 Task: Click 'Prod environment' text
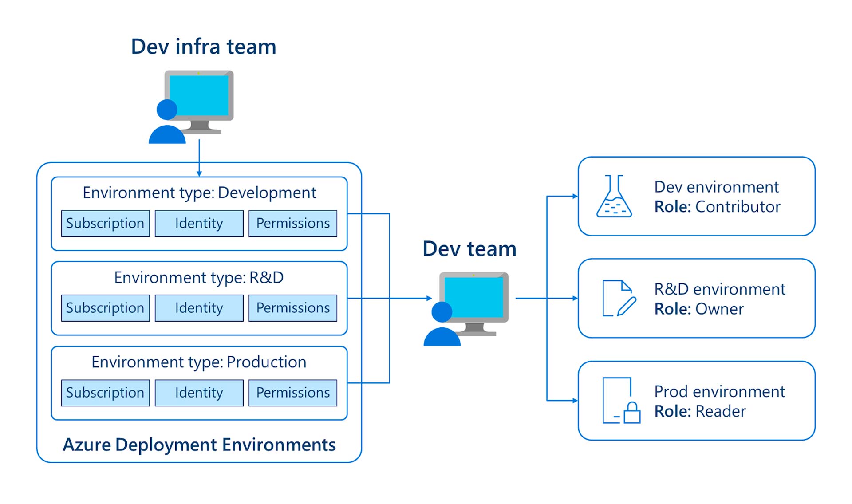pyautogui.click(x=720, y=392)
